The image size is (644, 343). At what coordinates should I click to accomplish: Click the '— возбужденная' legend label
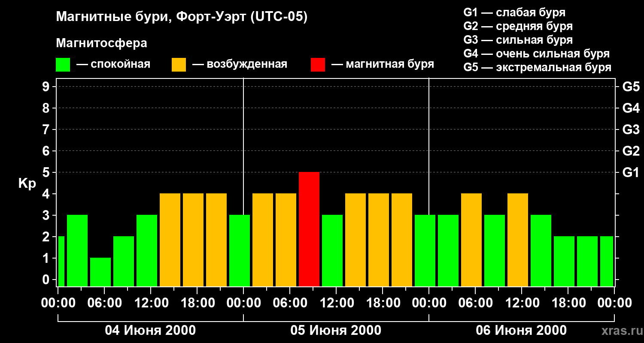click(x=240, y=65)
